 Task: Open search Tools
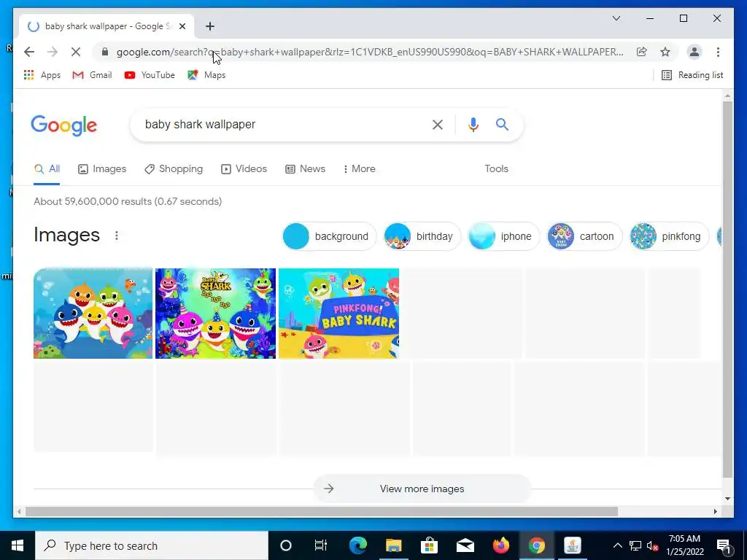(x=496, y=169)
